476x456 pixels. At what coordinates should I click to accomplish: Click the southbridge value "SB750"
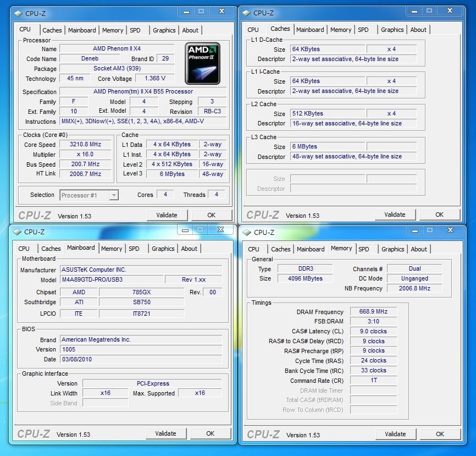141,303
